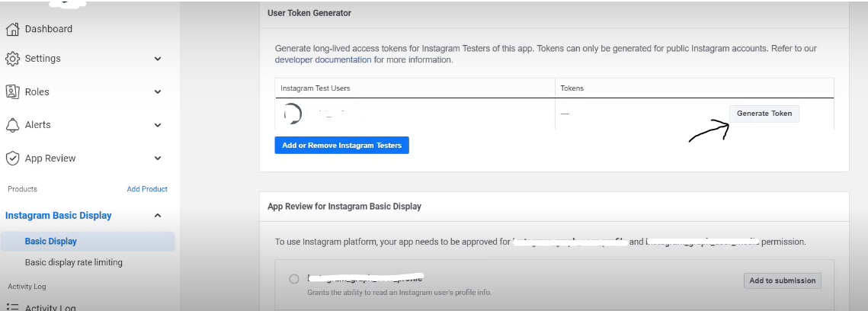Screen dimensions: 868x311
Task: Collapse Instagram Basic Display section chevron
Action: pos(158,215)
